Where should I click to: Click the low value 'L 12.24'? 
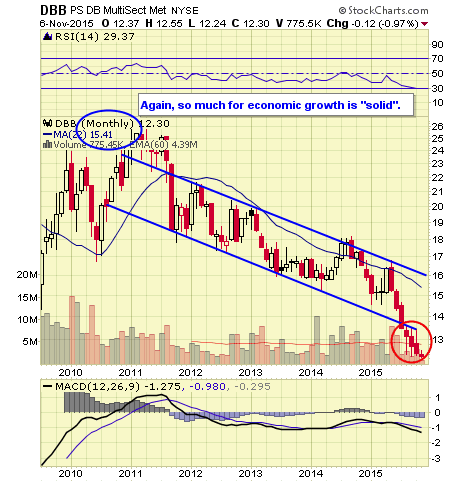click(x=207, y=24)
